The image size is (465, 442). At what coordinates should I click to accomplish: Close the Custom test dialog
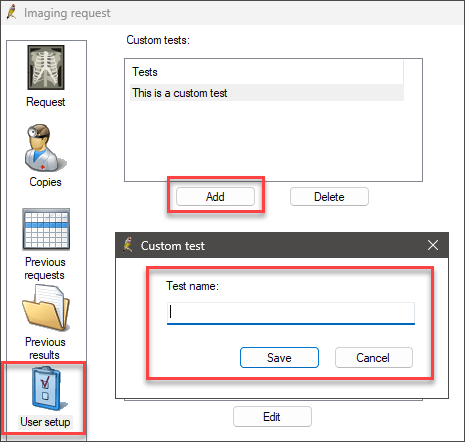(433, 245)
